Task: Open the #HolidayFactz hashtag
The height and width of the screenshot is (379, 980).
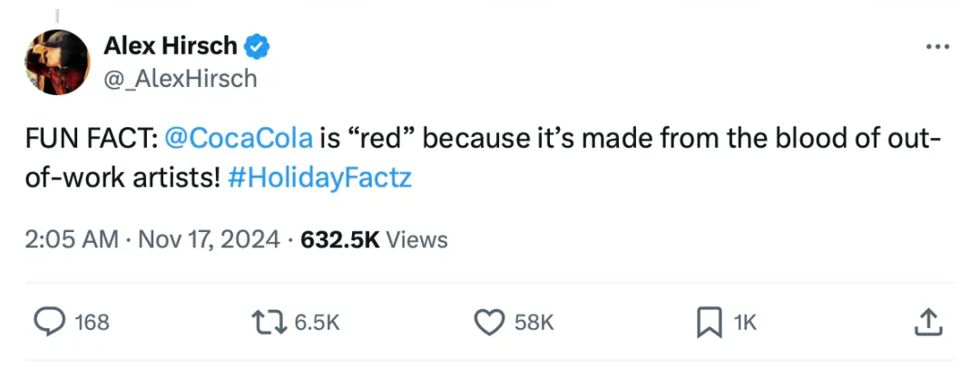Action: (x=321, y=177)
